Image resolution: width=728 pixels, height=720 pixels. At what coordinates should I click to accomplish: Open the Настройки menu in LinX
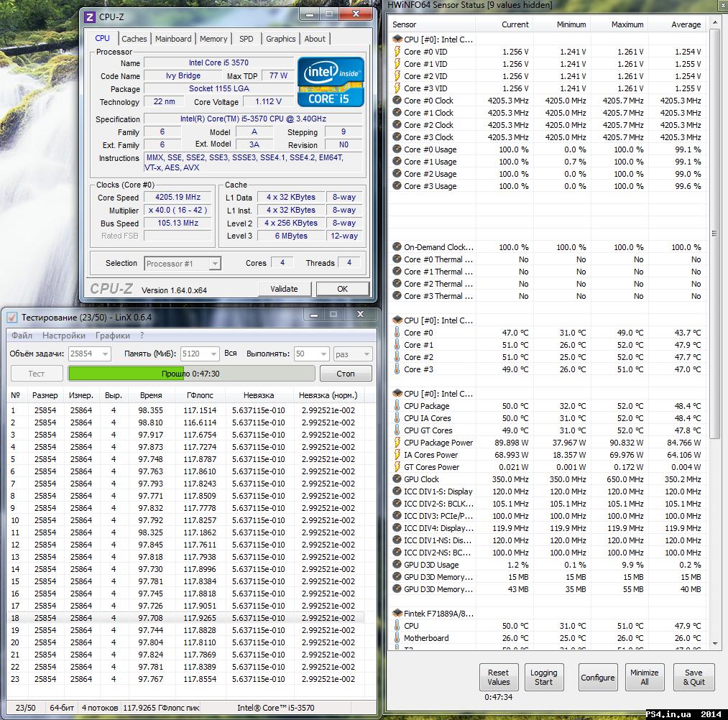pos(64,335)
